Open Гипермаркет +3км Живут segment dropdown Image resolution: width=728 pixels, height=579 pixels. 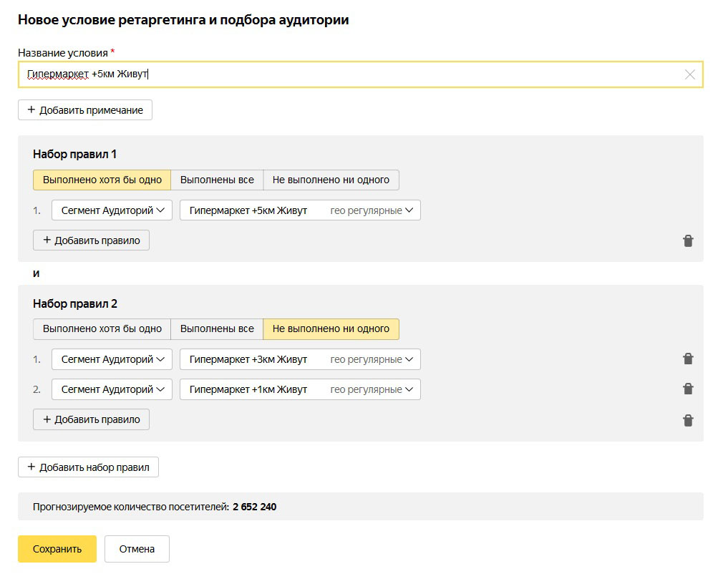(300, 359)
